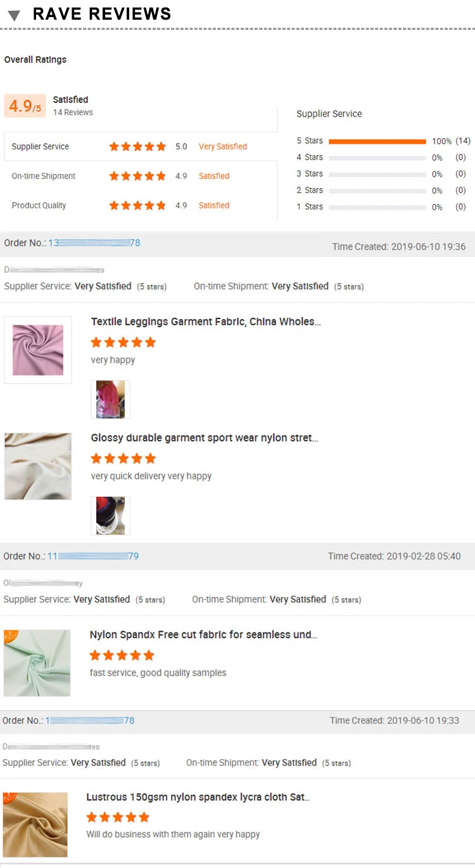The image size is (475, 868).
Task: Collapse the Rave Reviews section triangle
Action: (x=15, y=15)
